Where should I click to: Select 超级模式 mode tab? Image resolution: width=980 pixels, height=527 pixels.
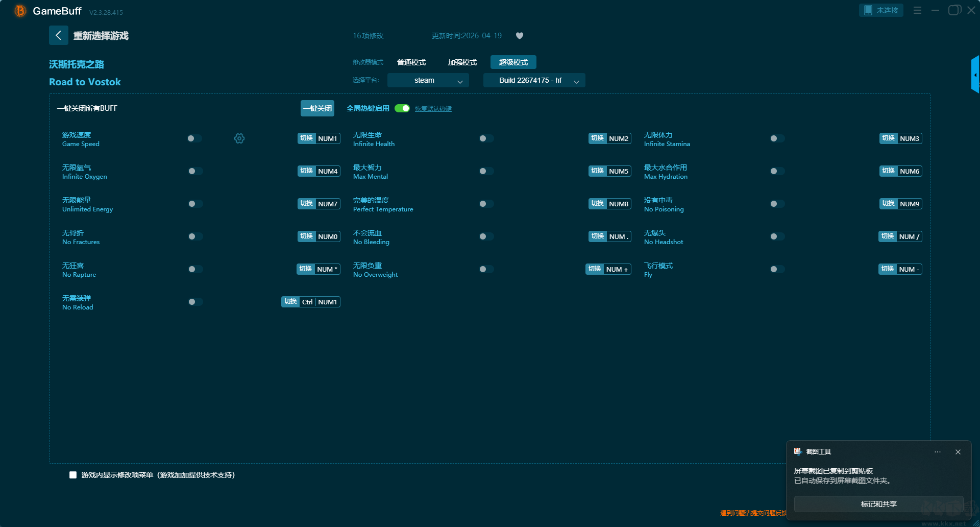513,62
